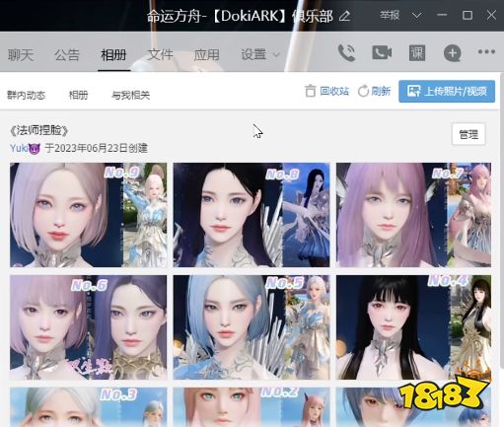
Task: Open the No.3 face thumbnail
Action: pos(88,407)
